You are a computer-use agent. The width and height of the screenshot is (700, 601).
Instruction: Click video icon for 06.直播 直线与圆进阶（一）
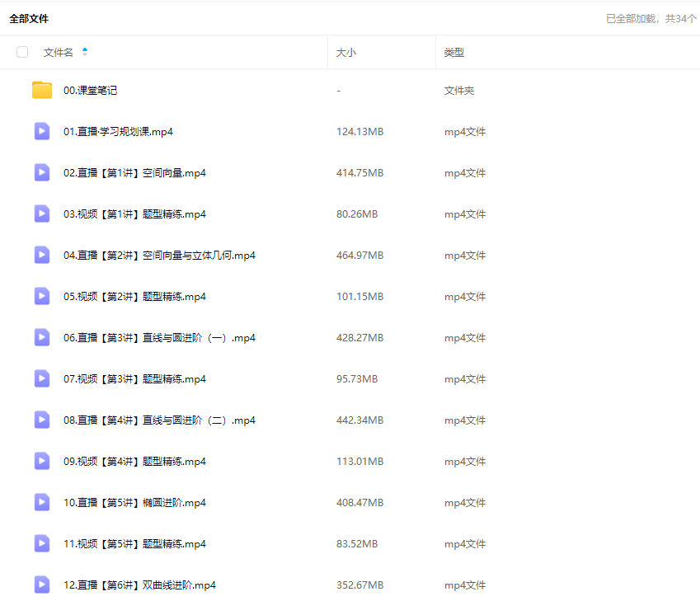(x=42, y=337)
